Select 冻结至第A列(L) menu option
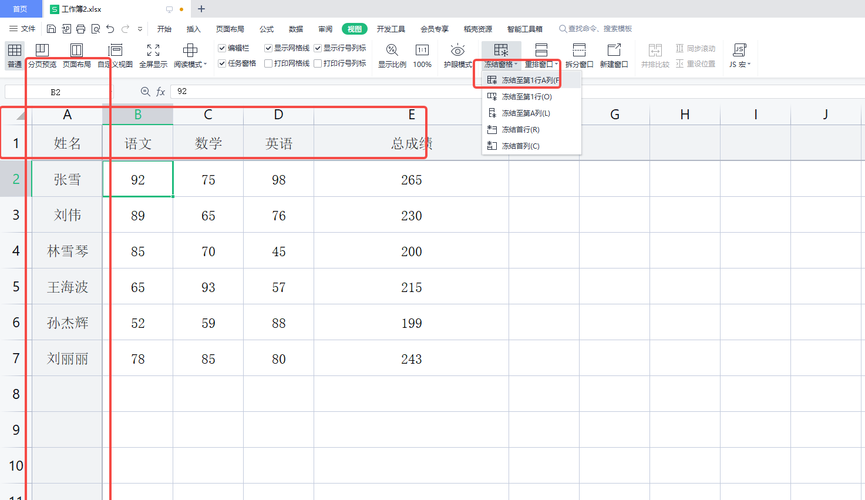Screen dimensions: 865x500 (531, 113)
